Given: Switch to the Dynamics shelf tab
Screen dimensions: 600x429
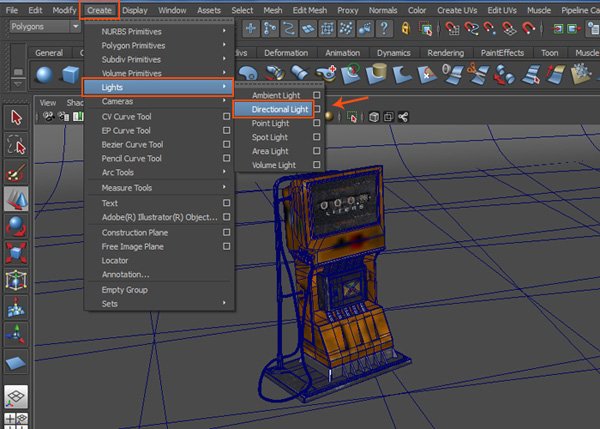Looking at the screenshot, I should pos(393,53).
